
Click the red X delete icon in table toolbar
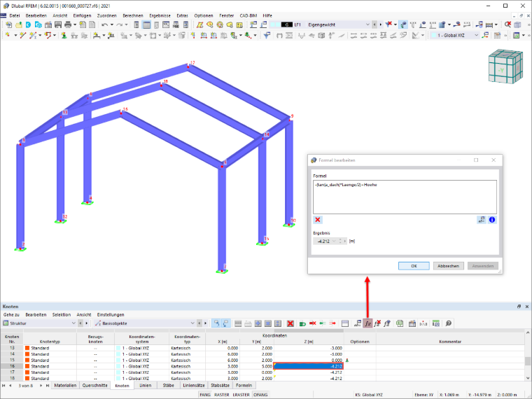point(290,323)
